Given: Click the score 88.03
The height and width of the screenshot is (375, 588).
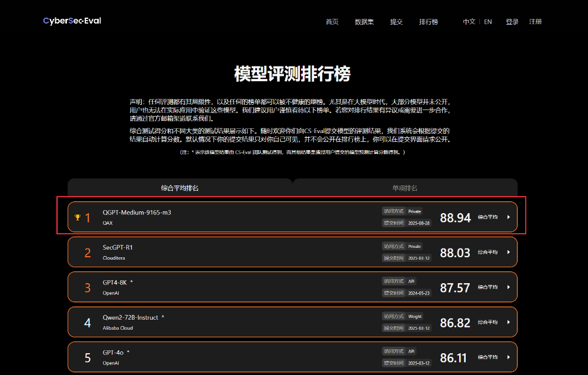Looking at the screenshot, I should point(455,253).
